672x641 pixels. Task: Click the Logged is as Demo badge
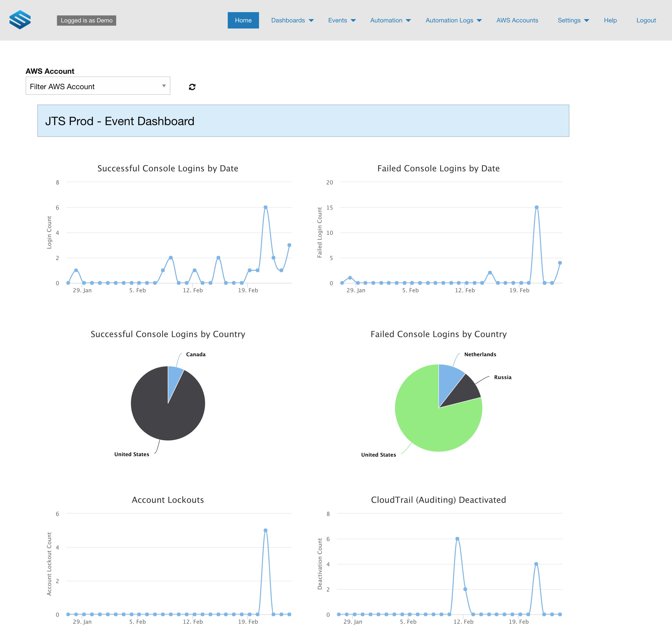86,21
